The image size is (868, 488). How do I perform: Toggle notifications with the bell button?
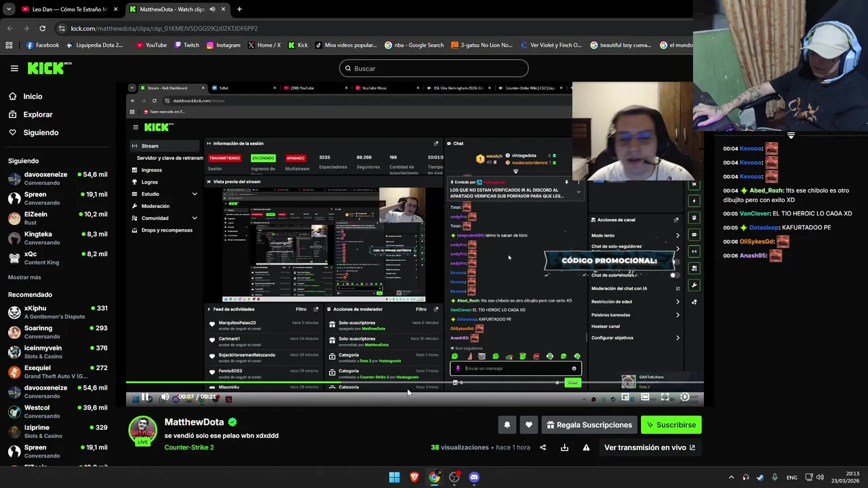(507, 425)
